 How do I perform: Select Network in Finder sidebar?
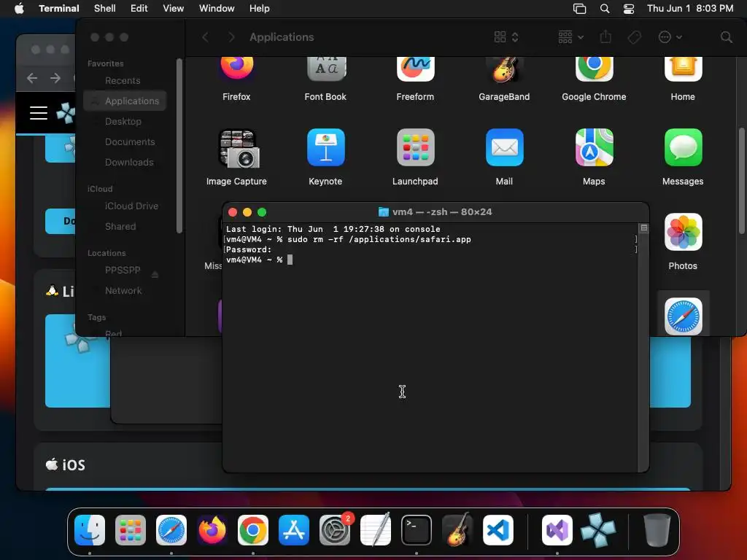pyautogui.click(x=125, y=290)
